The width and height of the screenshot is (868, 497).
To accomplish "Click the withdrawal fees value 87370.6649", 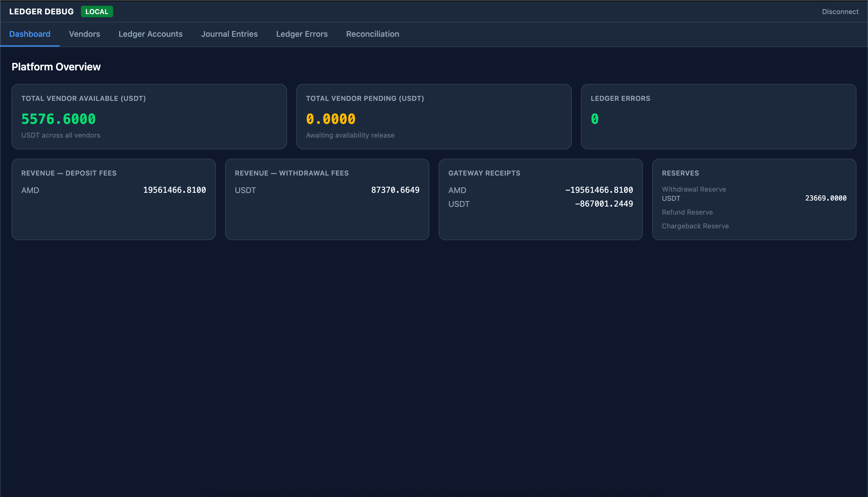I will (x=395, y=190).
